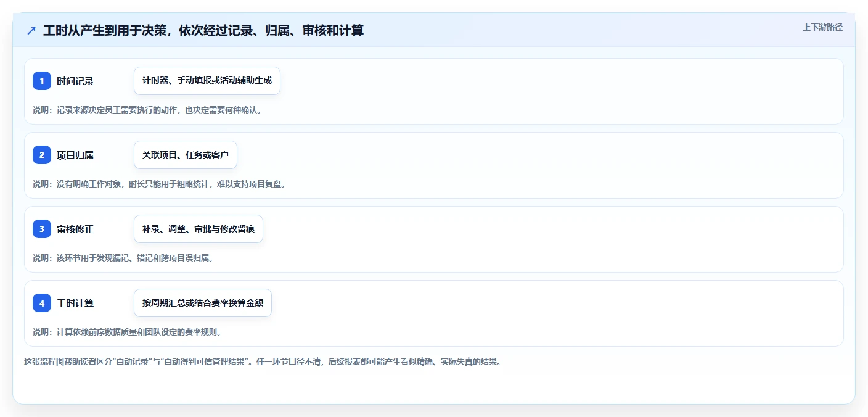This screenshot has width=868, height=417.
Task: Click the heading 工时从产生到用于决策
Action: (203, 30)
